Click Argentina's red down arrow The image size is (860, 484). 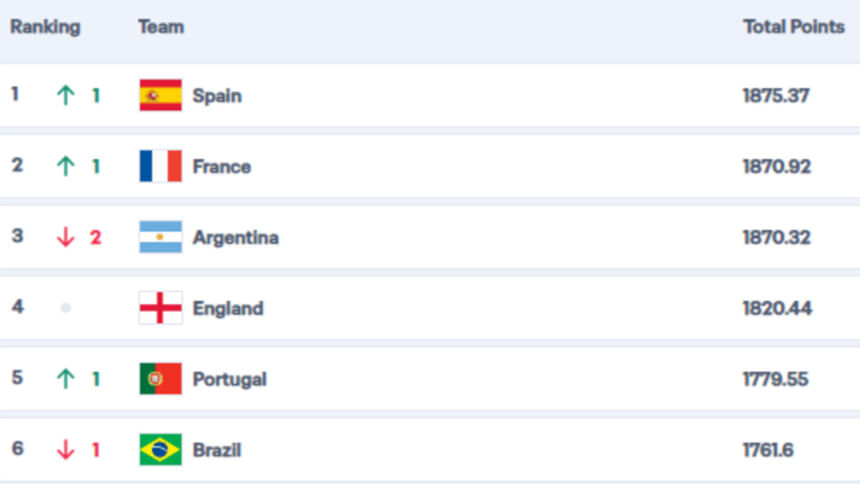coord(66,237)
